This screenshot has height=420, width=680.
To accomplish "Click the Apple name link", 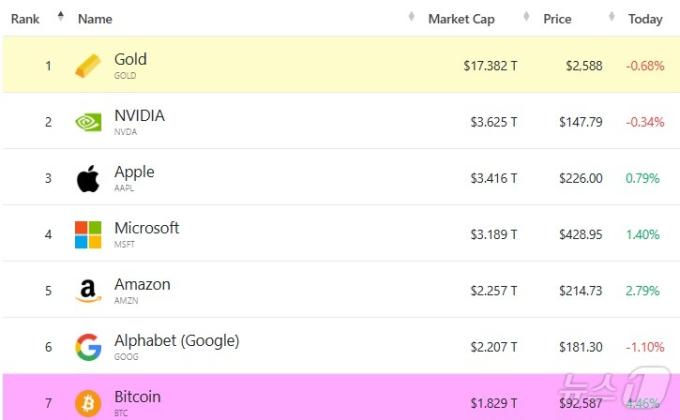I will point(134,172).
